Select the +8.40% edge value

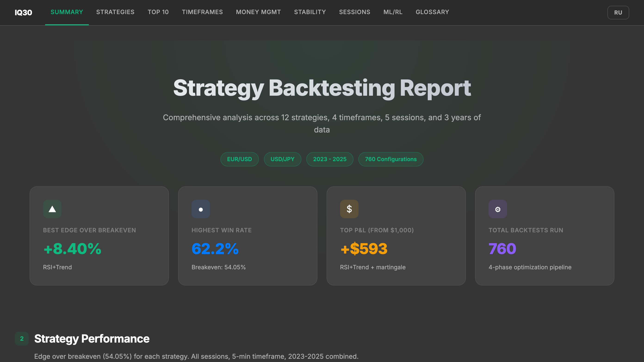point(72,248)
